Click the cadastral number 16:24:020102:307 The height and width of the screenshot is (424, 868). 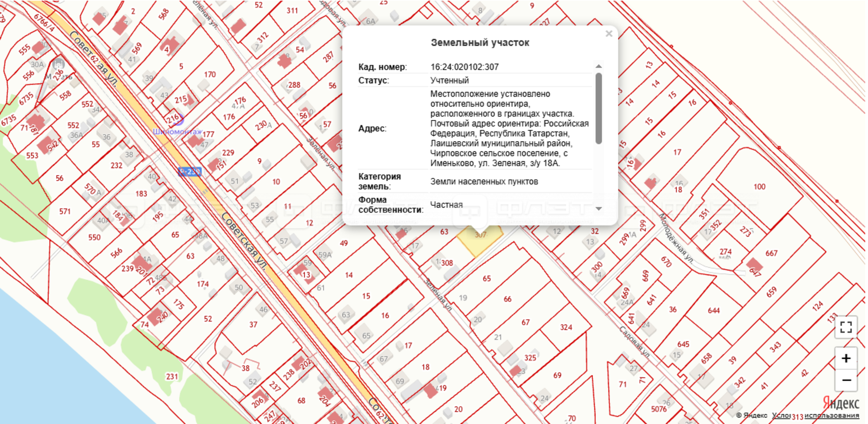[x=464, y=67]
